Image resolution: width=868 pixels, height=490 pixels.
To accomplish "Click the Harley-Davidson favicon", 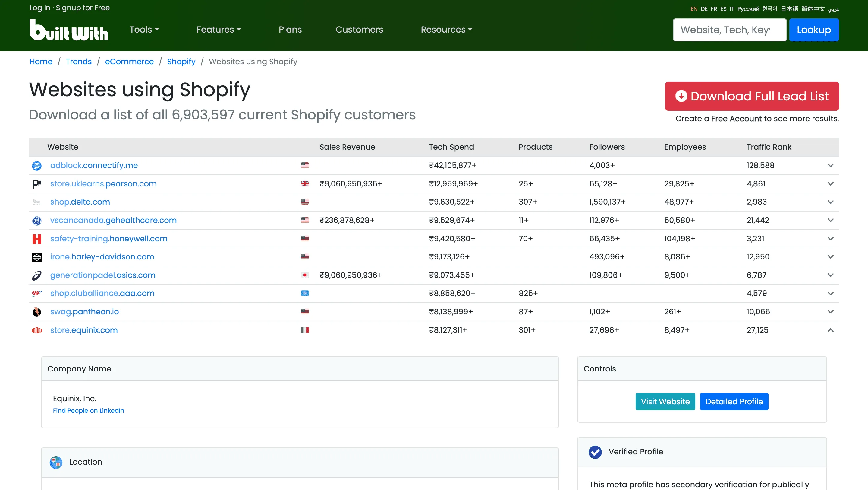I will pos(36,257).
